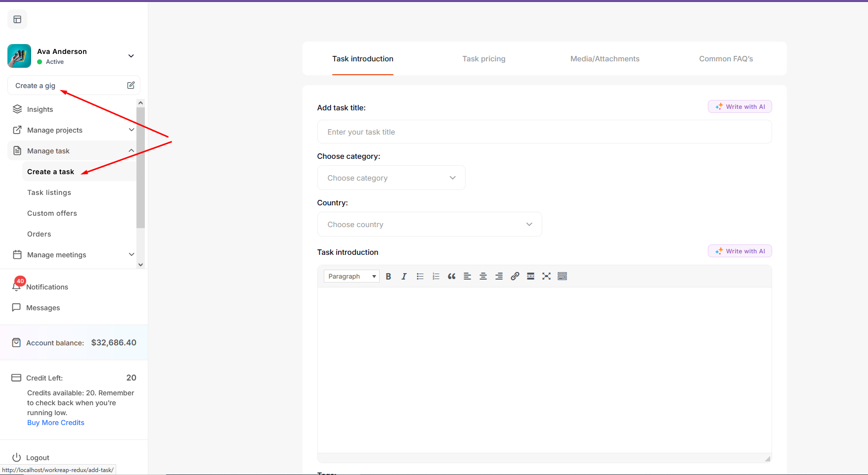Show the editor toolbar toggle icon

point(562,277)
